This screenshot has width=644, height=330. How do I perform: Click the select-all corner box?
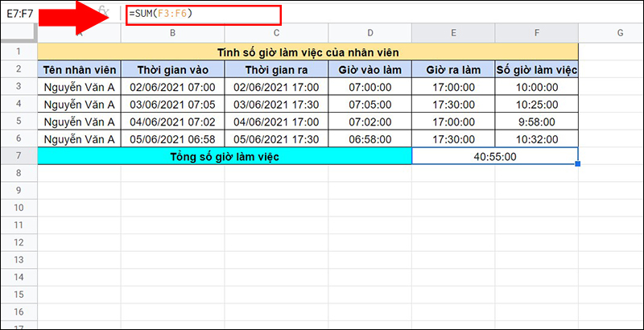coord(19,33)
